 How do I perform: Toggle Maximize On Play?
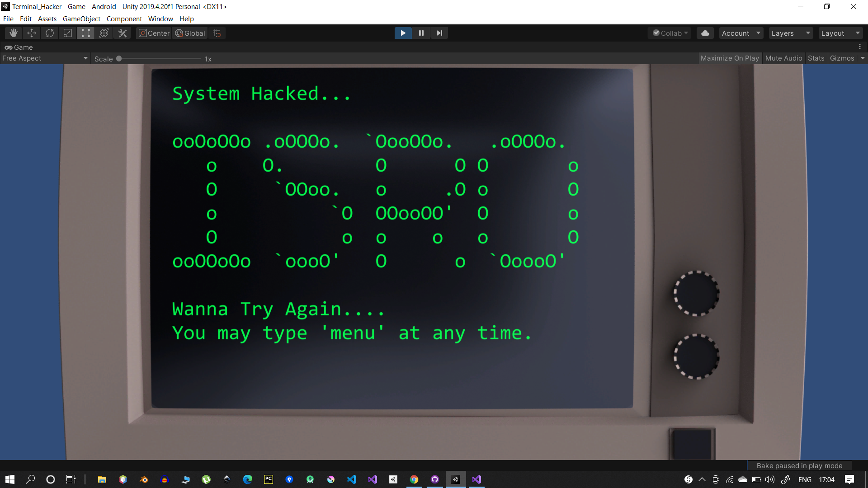pos(730,58)
